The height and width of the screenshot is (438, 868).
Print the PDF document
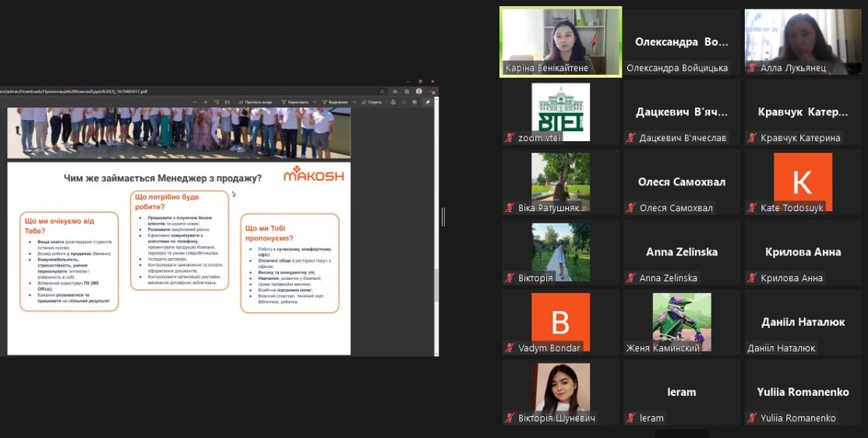tap(393, 102)
